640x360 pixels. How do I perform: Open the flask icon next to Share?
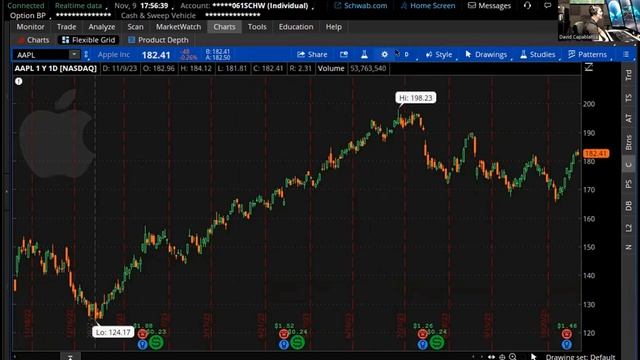tap(364, 55)
